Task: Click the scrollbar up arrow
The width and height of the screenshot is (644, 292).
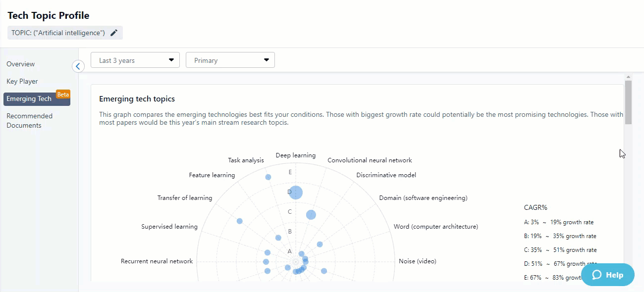Action: (628, 76)
